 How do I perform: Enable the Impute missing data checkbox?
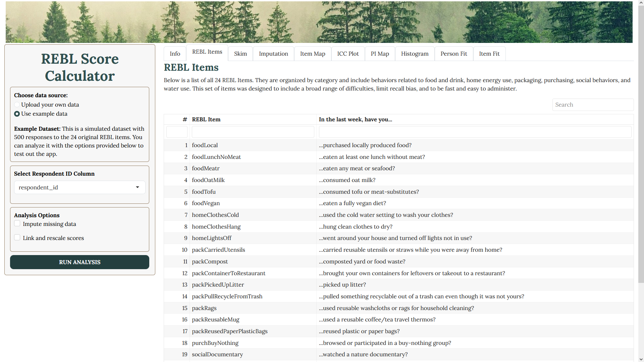coord(17,224)
